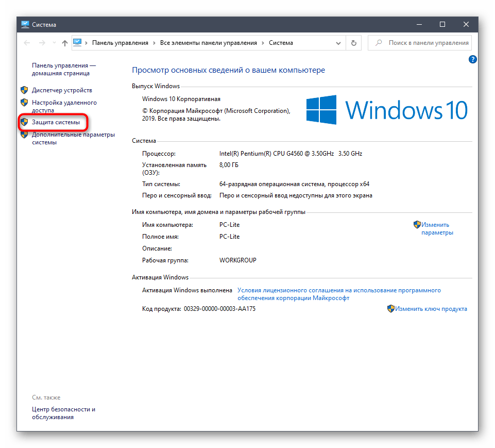Click Change settings (Изменить параметры) link
Viewport: 495px width, 448px height.
437,229
